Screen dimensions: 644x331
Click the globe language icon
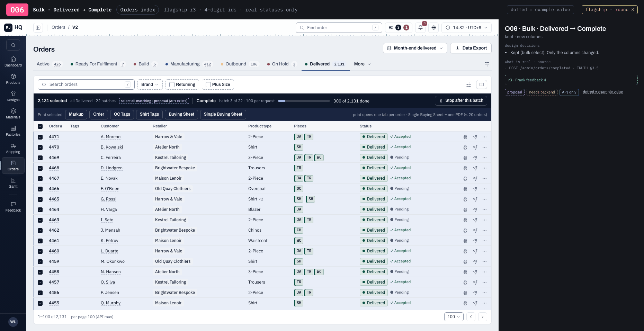(x=433, y=27)
